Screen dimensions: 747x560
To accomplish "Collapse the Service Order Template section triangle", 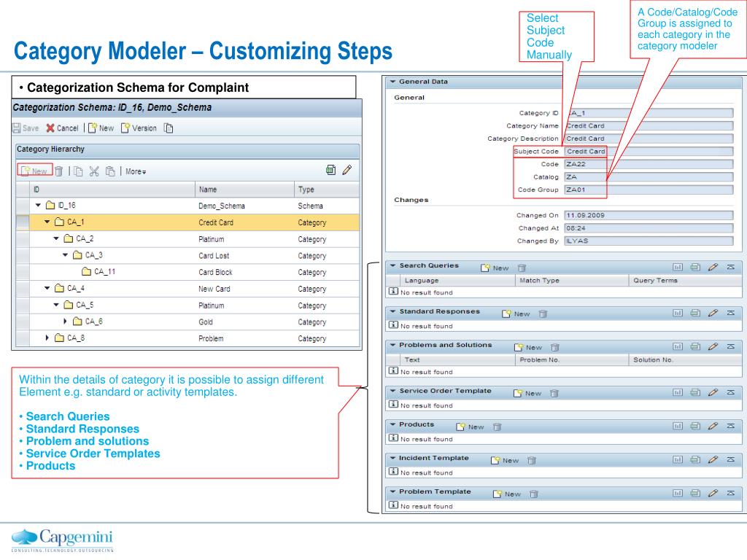I will click(x=393, y=391).
